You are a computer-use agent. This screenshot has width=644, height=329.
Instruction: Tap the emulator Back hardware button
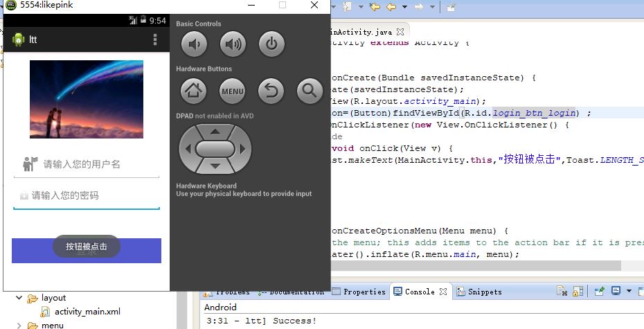click(x=271, y=91)
